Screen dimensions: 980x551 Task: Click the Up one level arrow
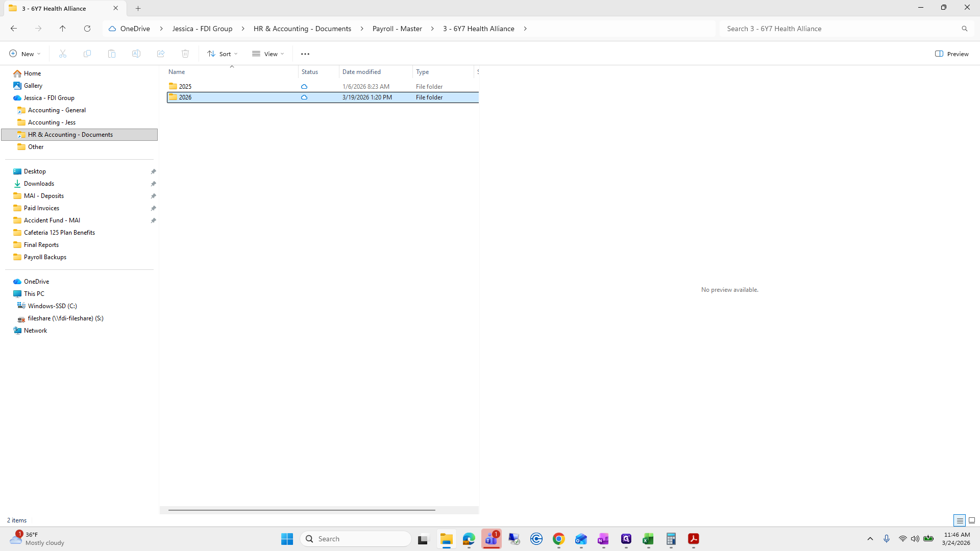point(62,29)
